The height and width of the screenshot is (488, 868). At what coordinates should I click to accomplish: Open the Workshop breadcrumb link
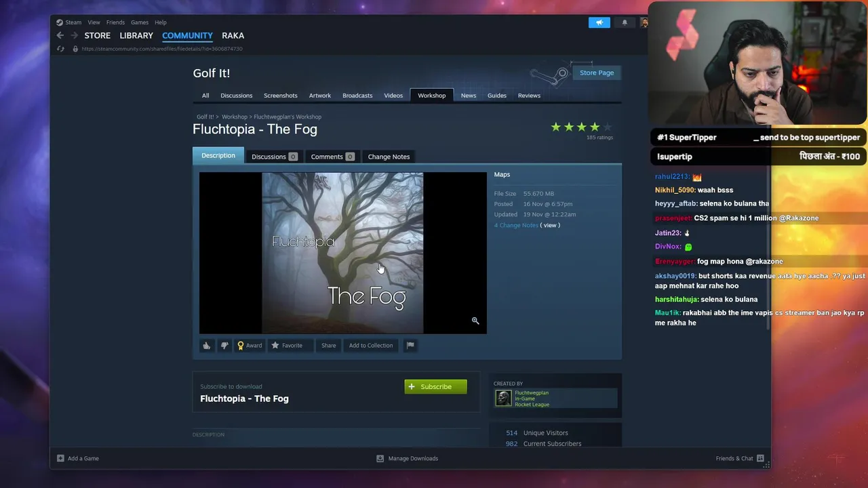pos(235,117)
